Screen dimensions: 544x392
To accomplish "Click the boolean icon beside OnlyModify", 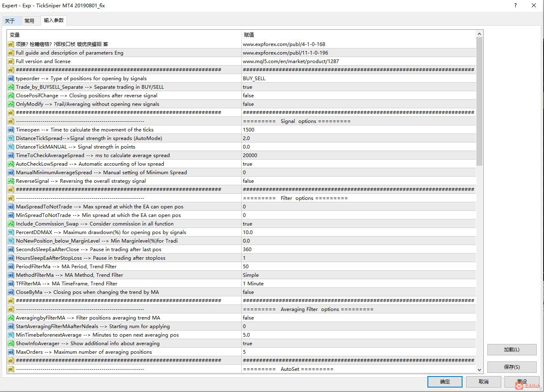I will click(x=11, y=104).
